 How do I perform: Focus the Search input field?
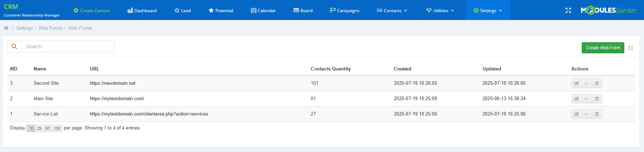pyautogui.click(x=68, y=46)
